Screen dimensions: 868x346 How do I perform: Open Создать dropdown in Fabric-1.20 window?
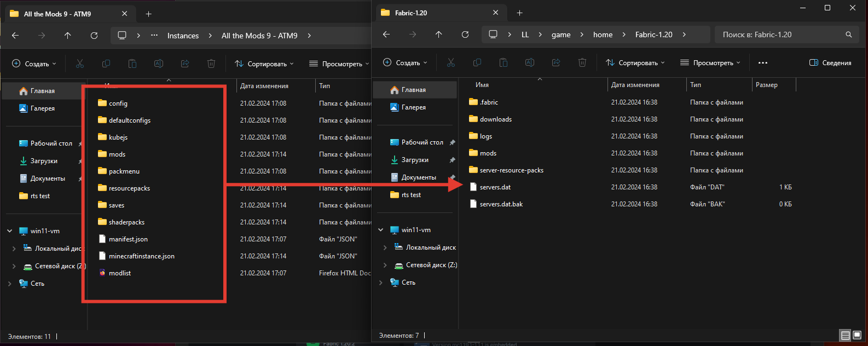pos(405,63)
